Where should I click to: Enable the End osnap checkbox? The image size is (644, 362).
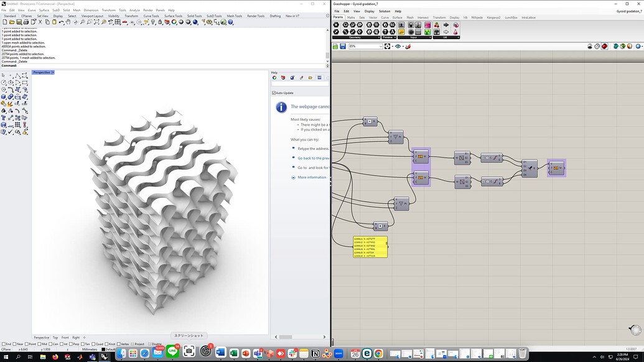click(x=3, y=343)
